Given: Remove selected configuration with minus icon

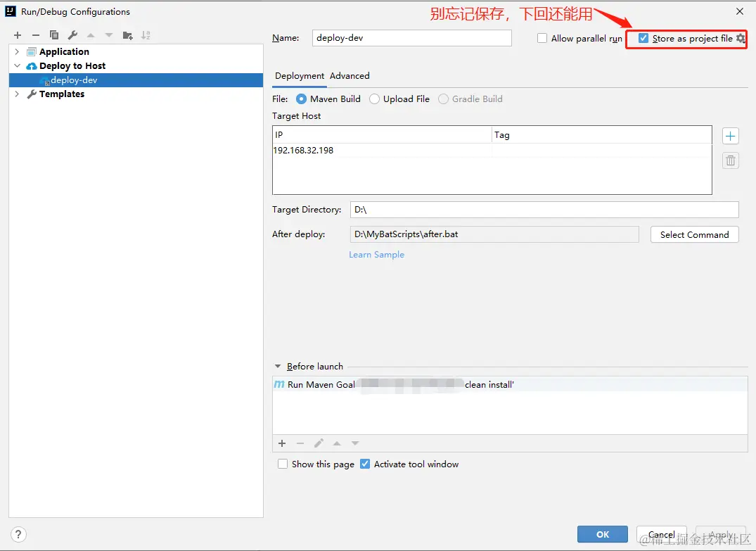Looking at the screenshot, I should coord(36,35).
